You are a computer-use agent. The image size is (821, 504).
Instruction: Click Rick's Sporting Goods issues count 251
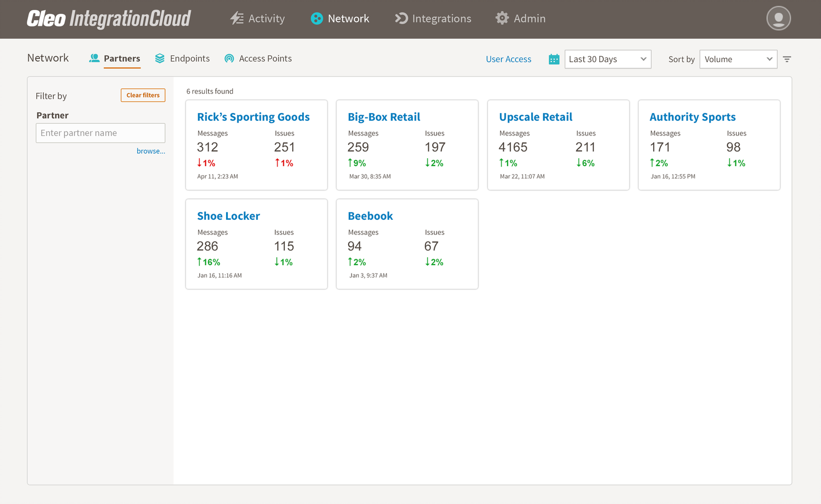click(284, 147)
